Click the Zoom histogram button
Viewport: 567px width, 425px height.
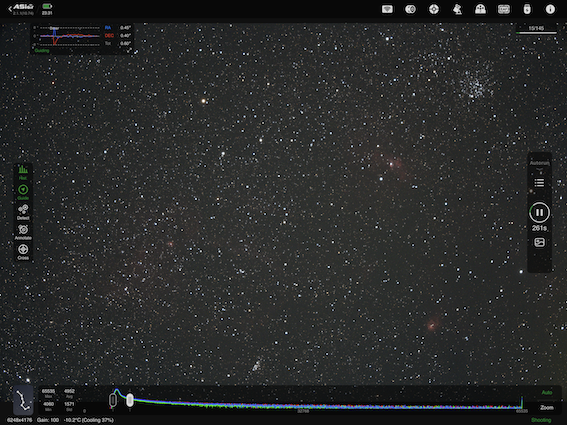pos(546,408)
